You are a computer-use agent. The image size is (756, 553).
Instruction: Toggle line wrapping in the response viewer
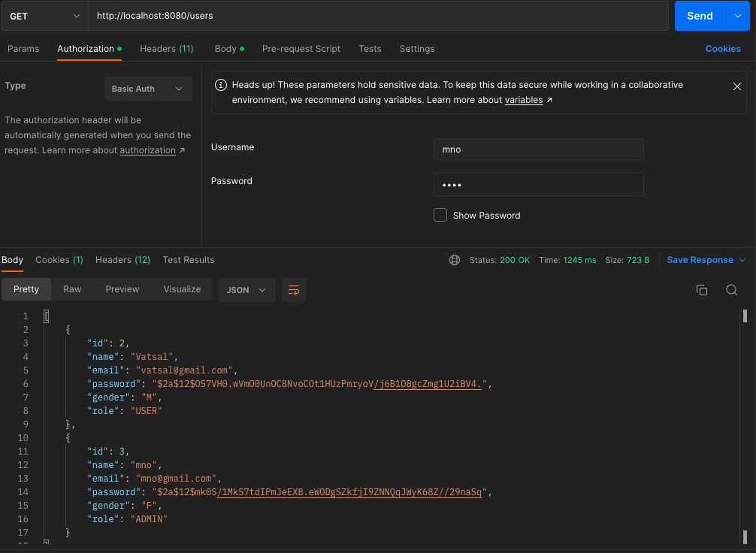click(293, 290)
